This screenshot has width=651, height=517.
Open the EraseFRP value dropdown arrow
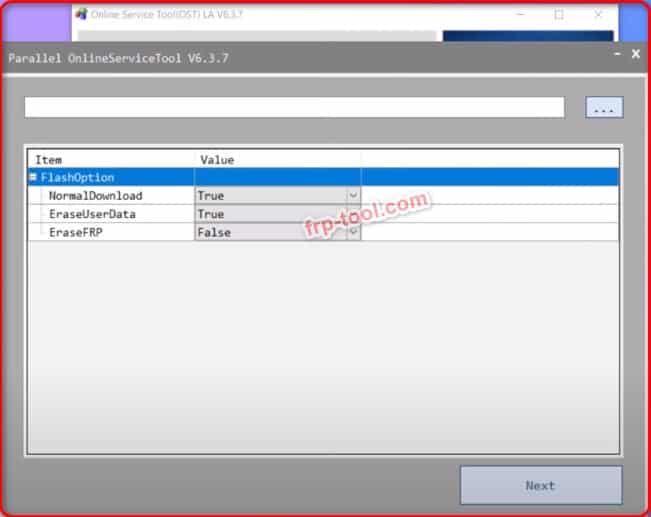tap(353, 232)
